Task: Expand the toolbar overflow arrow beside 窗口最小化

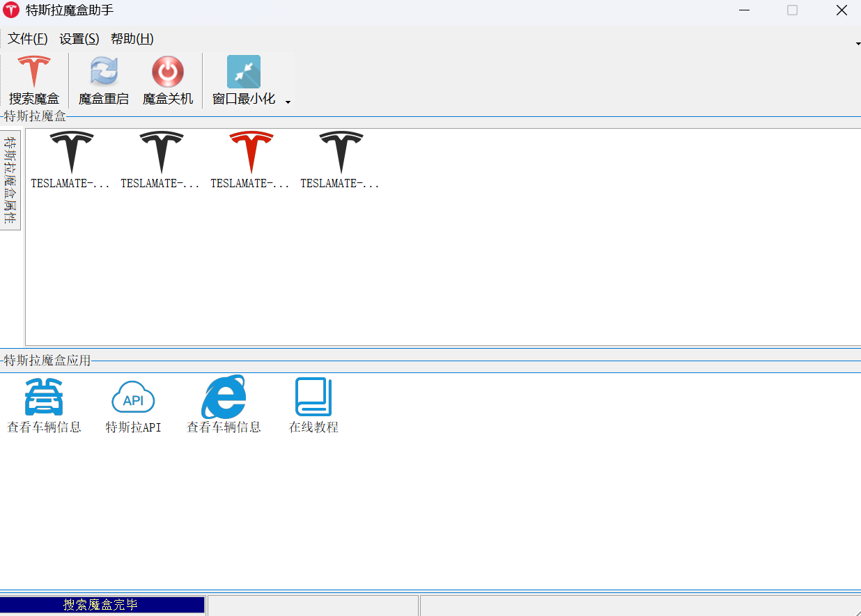Action: point(288,102)
